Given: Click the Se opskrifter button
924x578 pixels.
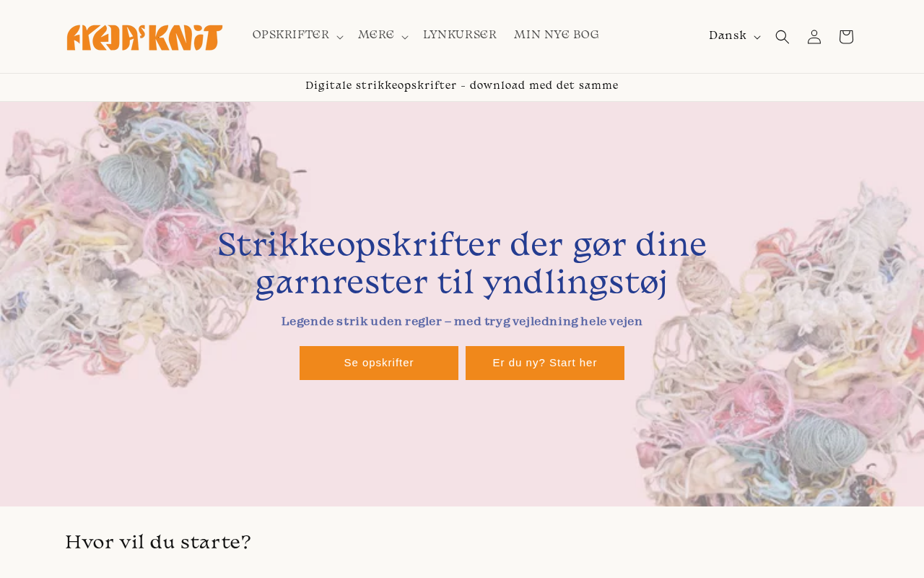Looking at the screenshot, I should tap(379, 363).
